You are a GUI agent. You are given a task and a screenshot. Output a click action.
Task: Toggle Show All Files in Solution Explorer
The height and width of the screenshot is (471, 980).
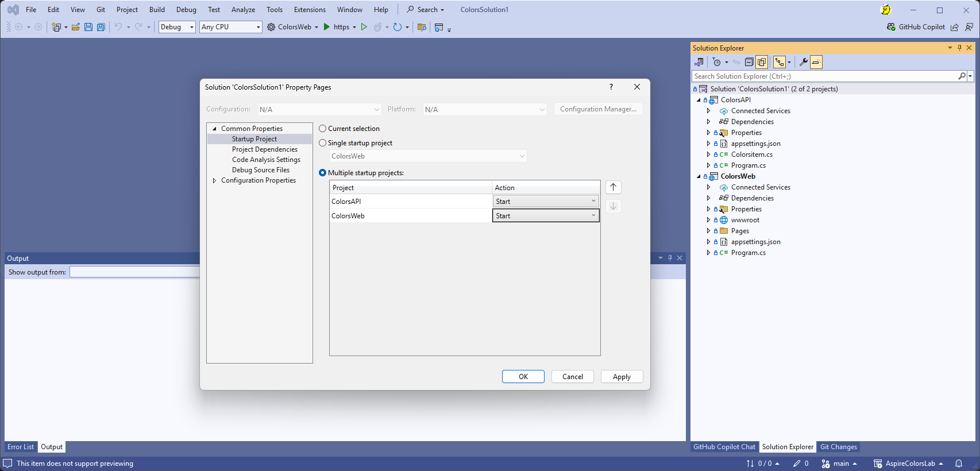[x=762, y=62]
